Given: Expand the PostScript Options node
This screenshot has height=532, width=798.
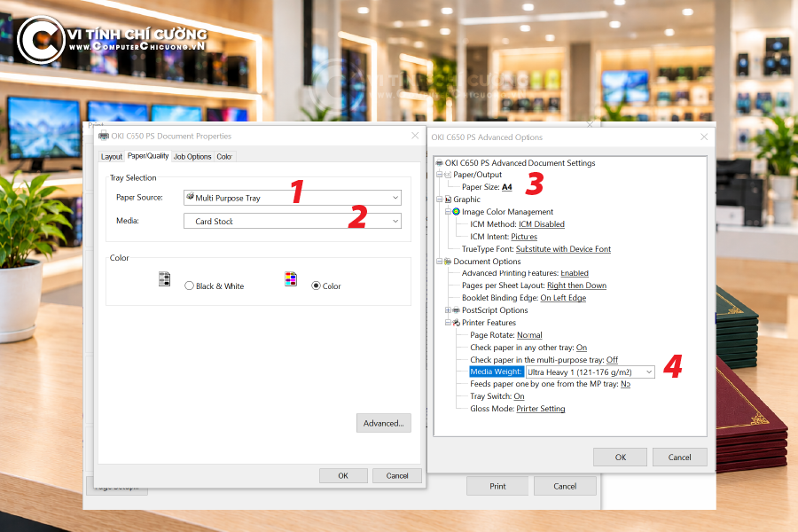Looking at the screenshot, I should click(x=448, y=310).
